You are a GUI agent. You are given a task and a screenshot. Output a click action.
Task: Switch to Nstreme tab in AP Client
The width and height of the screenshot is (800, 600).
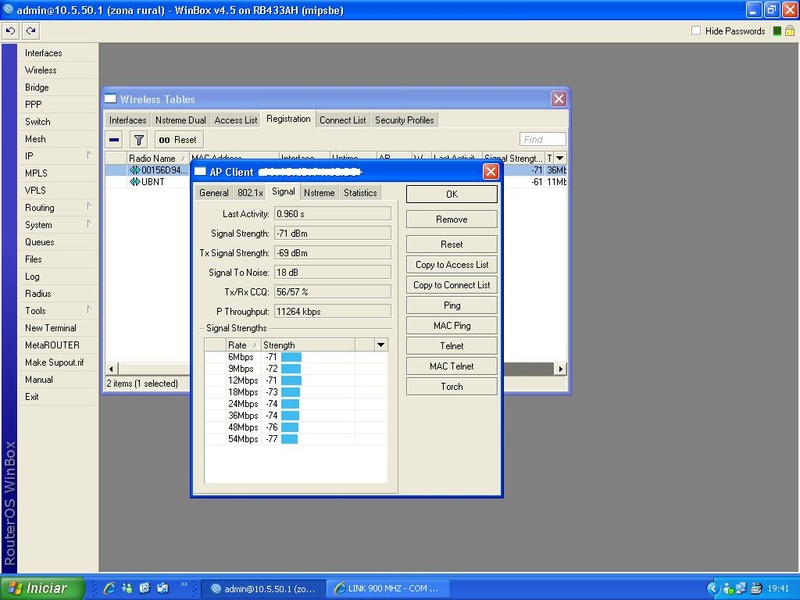(x=319, y=193)
